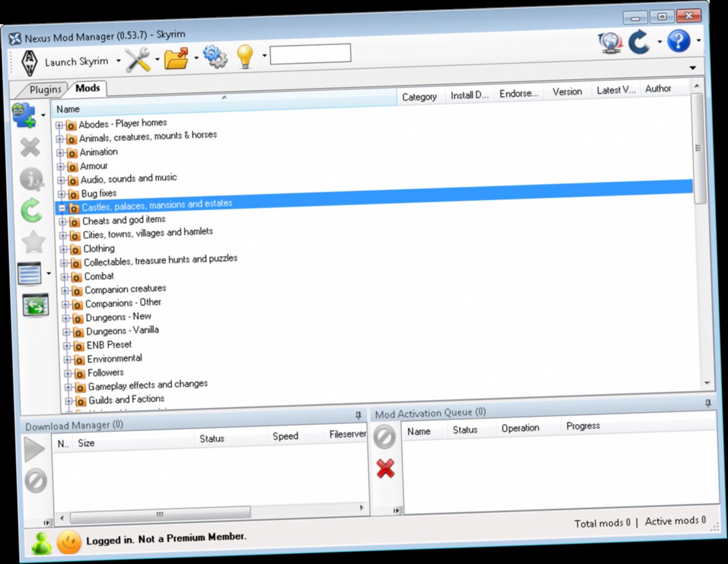Open the dropdown arrow beside update icon
This screenshot has width=728, height=564.
coord(659,42)
